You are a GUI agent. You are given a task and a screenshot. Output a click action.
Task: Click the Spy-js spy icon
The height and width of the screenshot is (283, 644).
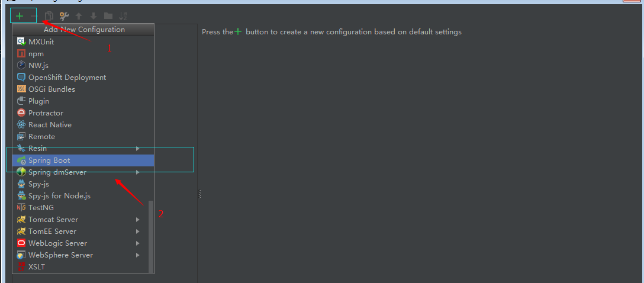tap(21, 184)
